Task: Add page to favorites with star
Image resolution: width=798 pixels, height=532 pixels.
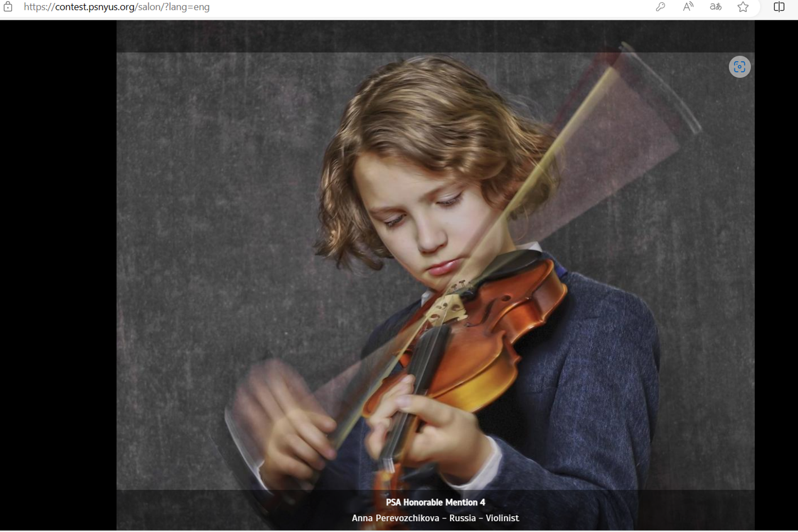Action: (743, 7)
